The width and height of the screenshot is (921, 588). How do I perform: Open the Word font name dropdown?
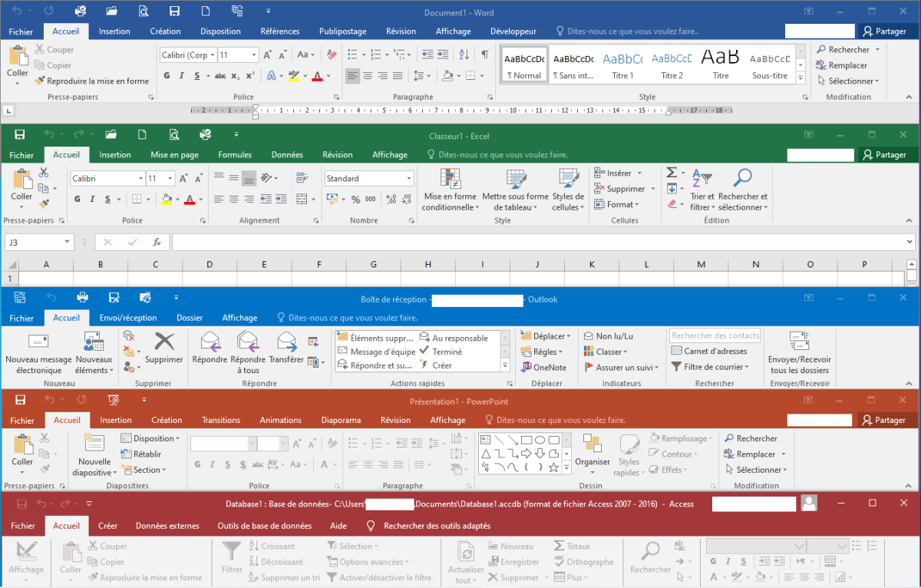pos(211,55)
